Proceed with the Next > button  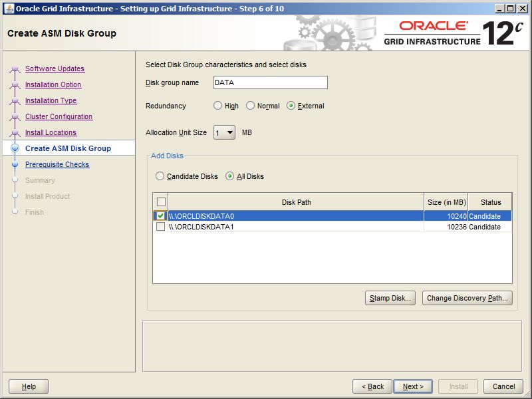click(x=413, y=386)
